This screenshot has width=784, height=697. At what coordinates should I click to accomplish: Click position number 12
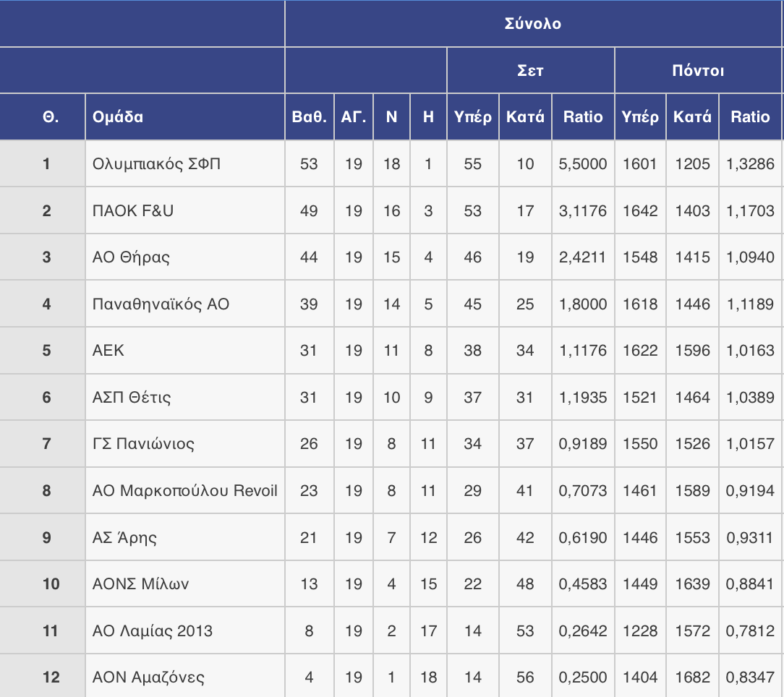[x=51, y=677]
